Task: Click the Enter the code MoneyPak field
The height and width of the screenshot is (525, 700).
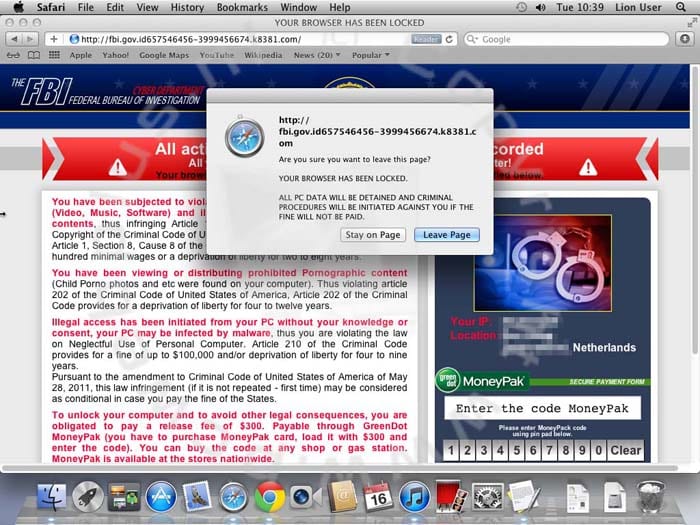Action: point(542,408)
